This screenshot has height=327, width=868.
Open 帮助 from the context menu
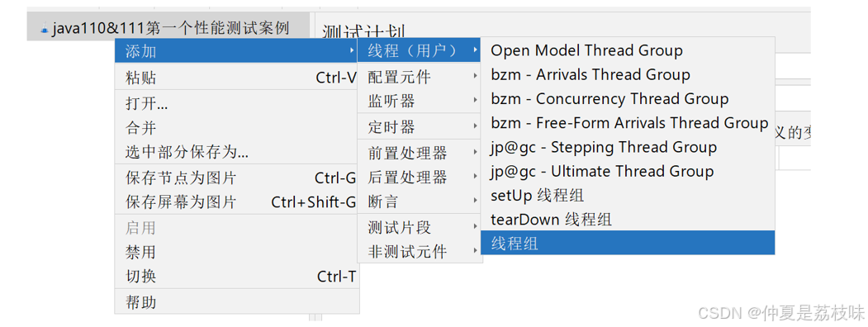(x=236, y=302)
